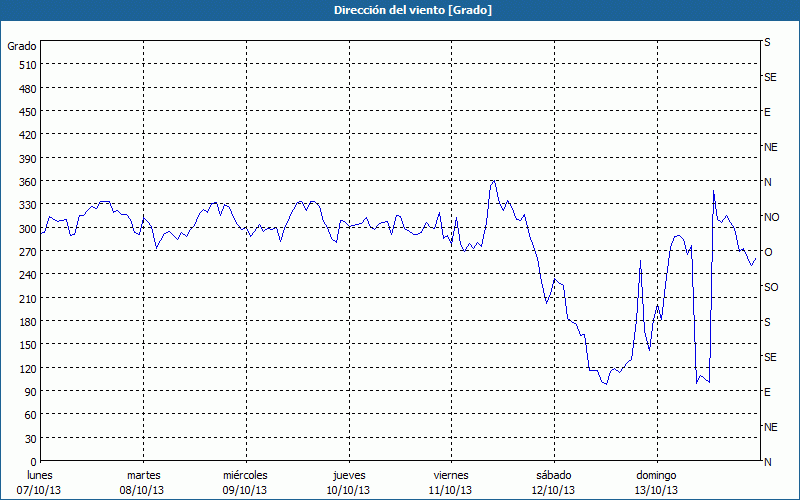Click the 180 degree tick label
This screenshot has width=800, height=500.
[25, 322]
